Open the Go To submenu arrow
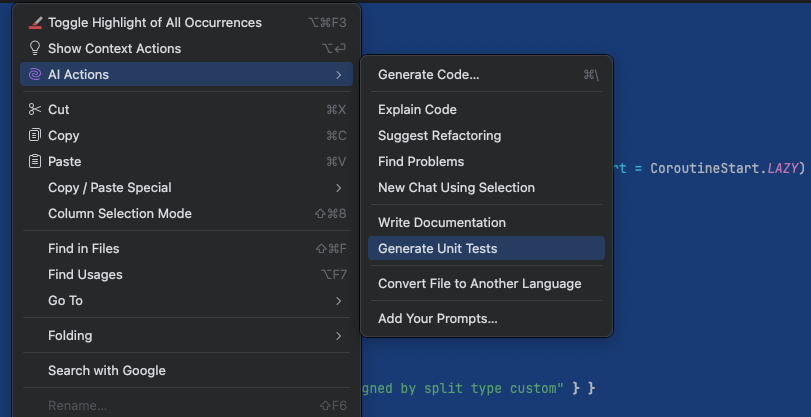The width and height of the screenshot is (811, 417). [x=339, y=300]
